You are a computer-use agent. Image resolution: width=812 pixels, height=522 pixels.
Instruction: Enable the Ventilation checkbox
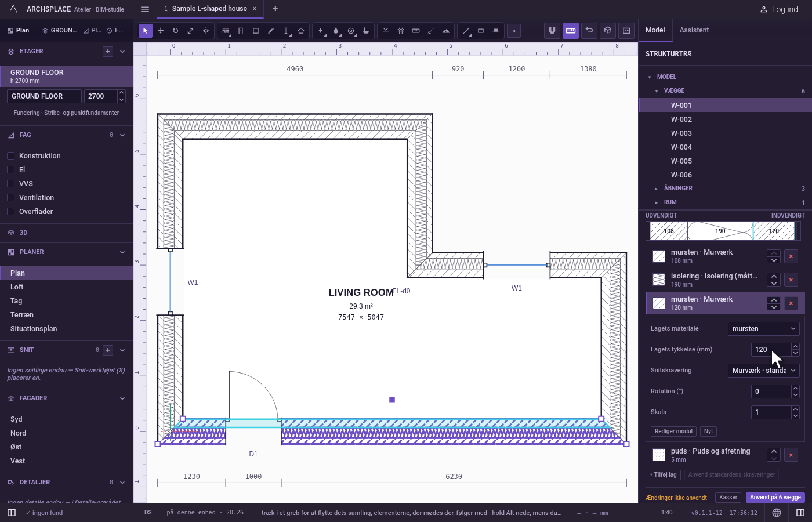point(10,197)
